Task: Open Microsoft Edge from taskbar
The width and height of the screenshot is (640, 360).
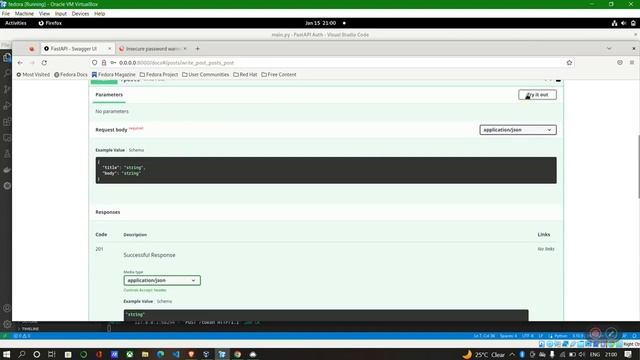Action: tap(160, 354)
